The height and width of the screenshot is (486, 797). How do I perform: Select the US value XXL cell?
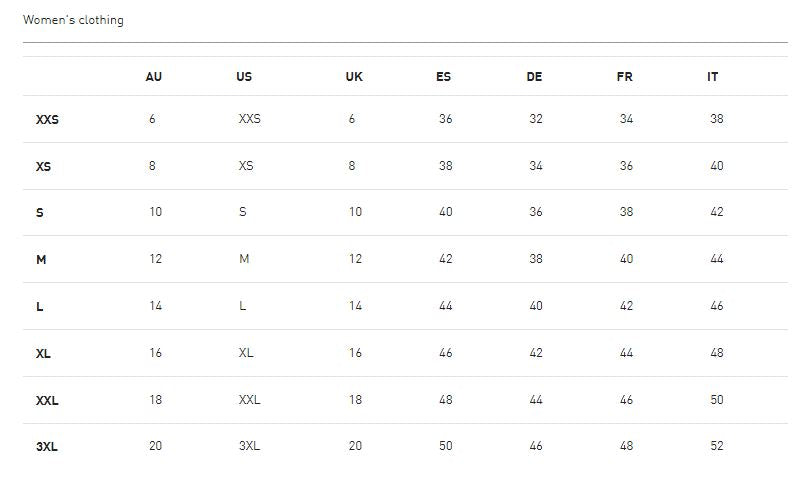(x=249, y=400)
